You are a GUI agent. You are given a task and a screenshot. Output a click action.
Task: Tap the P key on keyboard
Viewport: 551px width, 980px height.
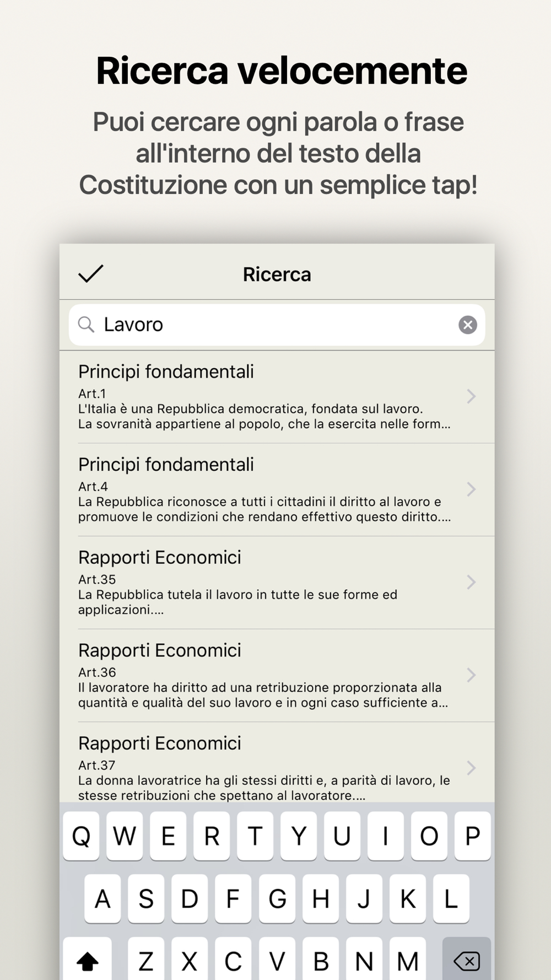click(473, 836)
